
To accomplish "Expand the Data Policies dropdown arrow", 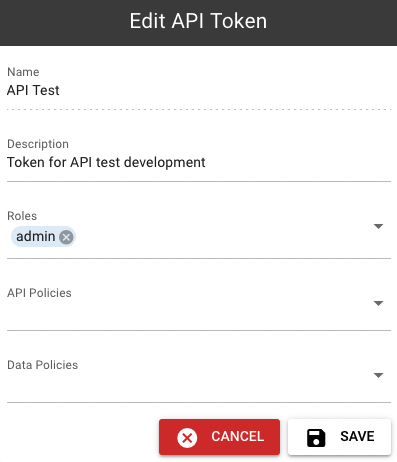I will pos(378,375).
